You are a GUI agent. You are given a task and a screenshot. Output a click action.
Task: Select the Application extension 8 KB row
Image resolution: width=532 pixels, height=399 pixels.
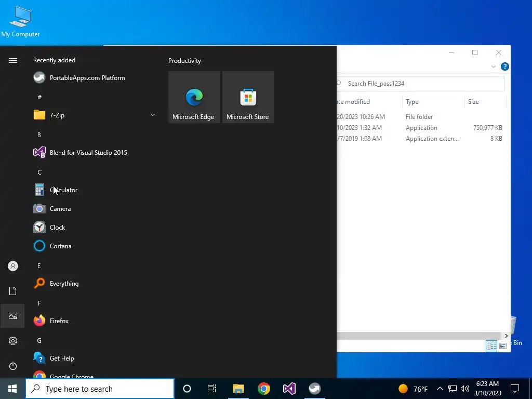tap(421, 138)
